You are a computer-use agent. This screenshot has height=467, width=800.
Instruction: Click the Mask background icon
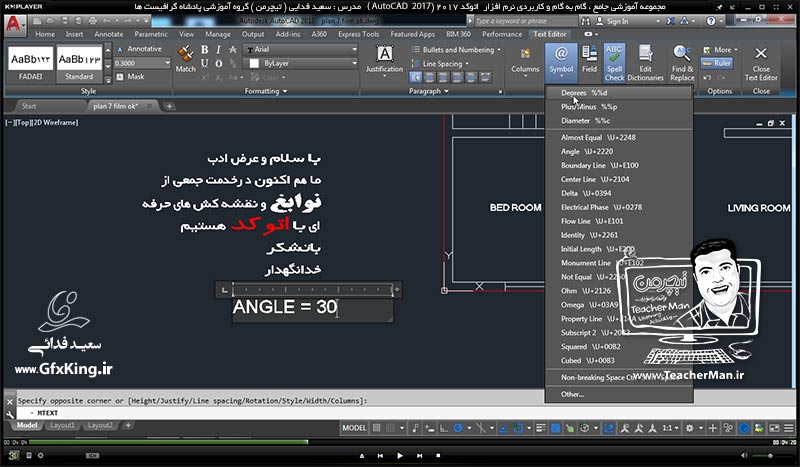(x=120, y=77)
